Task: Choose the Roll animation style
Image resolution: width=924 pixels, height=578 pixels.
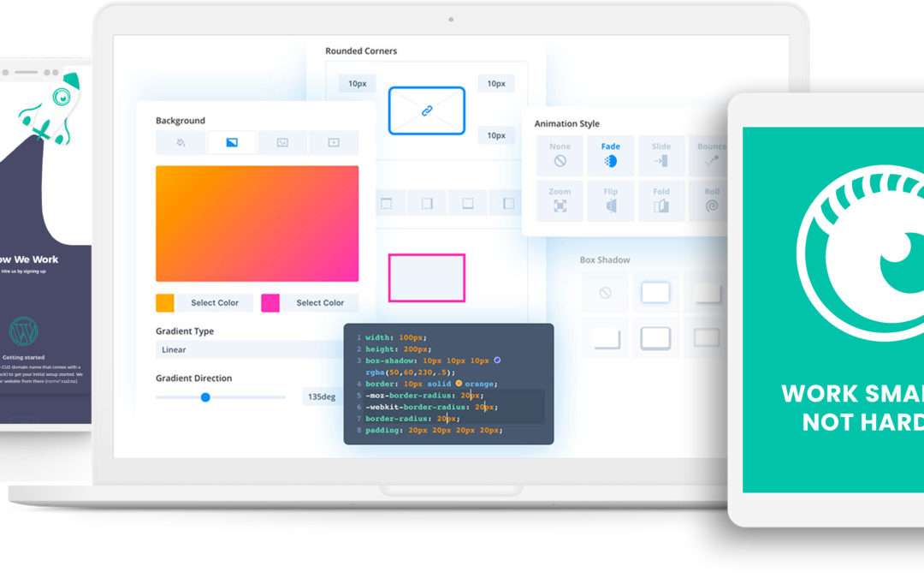Action: pos(711,200)
